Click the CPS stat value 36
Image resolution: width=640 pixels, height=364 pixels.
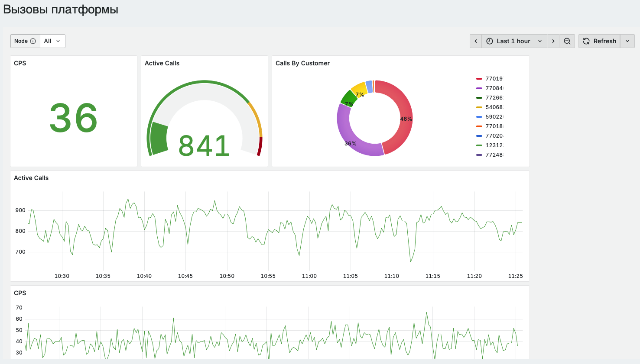(x=74, y=118)
